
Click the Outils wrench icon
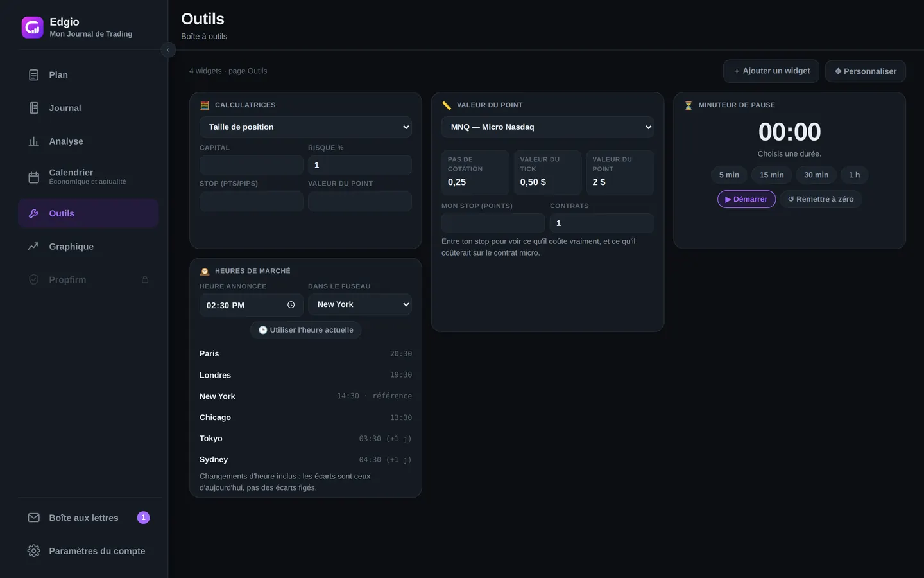[34, 213]
